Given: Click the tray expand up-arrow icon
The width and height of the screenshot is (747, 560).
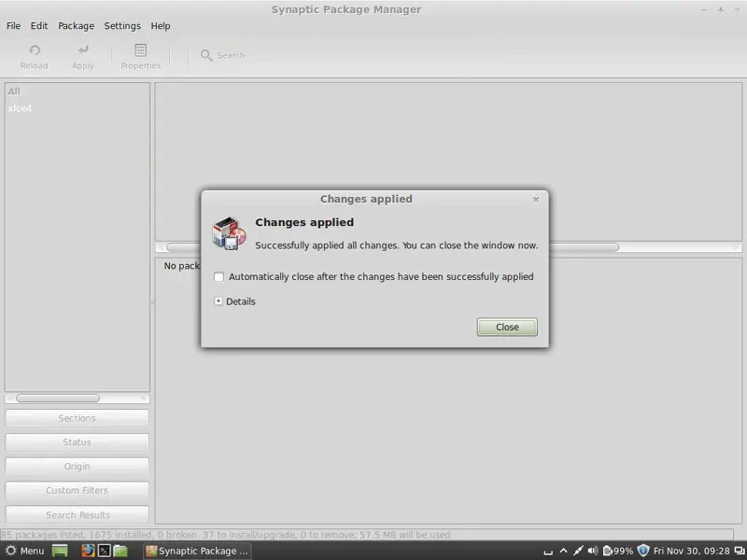Looking at the screenshot, I should [563, 551].
